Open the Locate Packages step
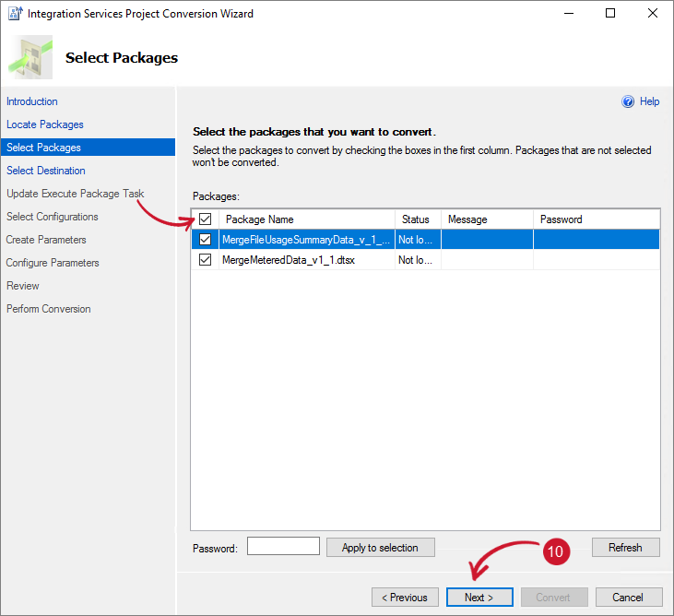 [x=45, y=124]
